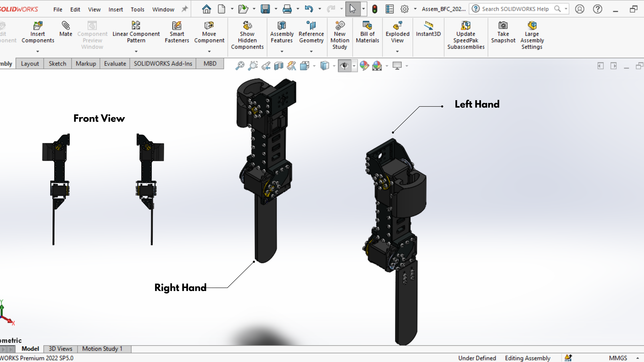Viewport: 644px width, 362px height.
Task: Expand Linear Component Pattern dropdown arrow
Action: [x=136, y=51]
